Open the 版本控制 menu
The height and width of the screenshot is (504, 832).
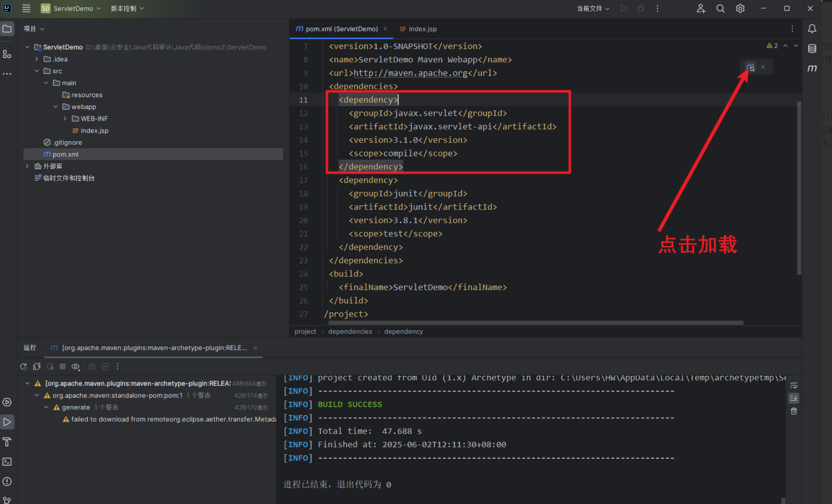(127, 9)
